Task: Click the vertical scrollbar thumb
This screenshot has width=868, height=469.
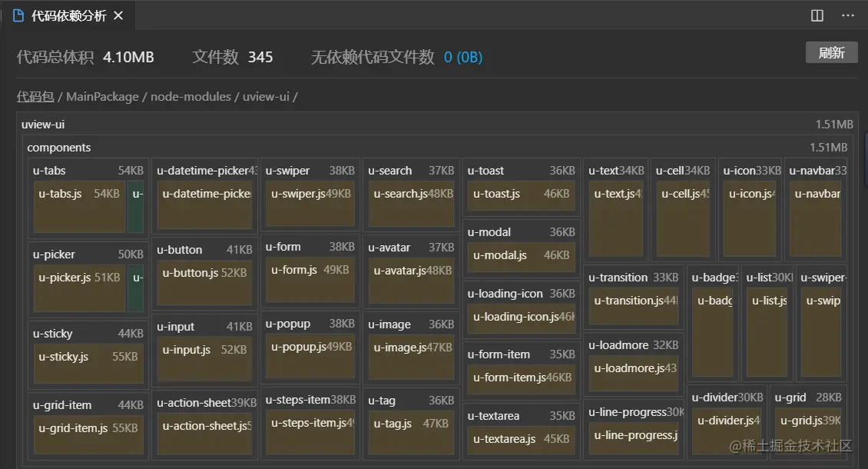Action: pyautogui.click(x=865, y=161)
